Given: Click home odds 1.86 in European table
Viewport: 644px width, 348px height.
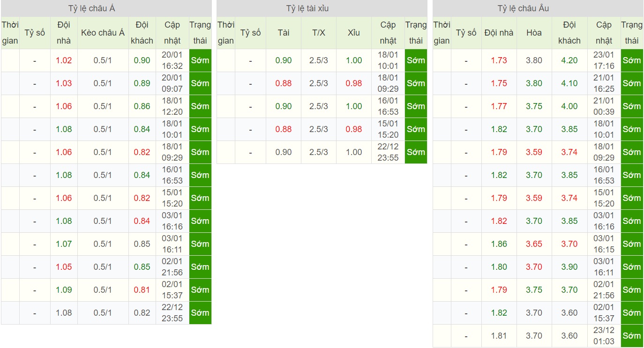Looking at the screenshot, I should pyautogui.click(x=499, y=244).
